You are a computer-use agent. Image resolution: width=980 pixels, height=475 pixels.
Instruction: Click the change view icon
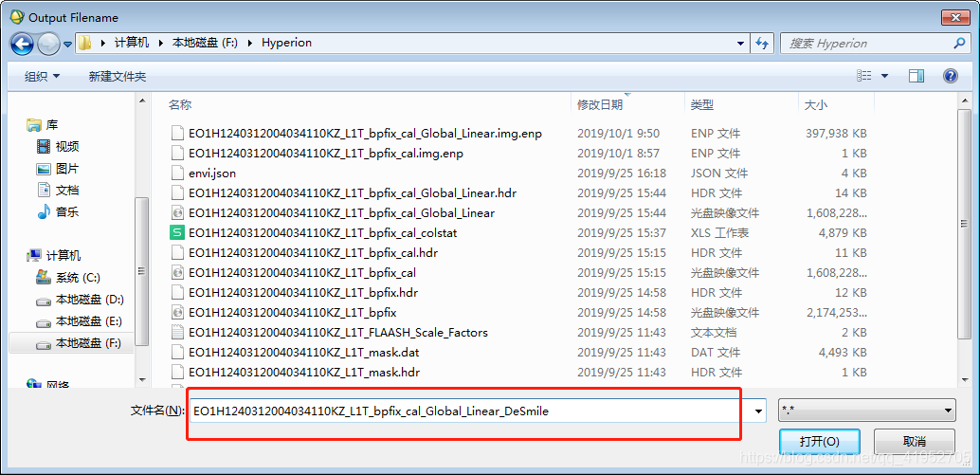point(863,76)
